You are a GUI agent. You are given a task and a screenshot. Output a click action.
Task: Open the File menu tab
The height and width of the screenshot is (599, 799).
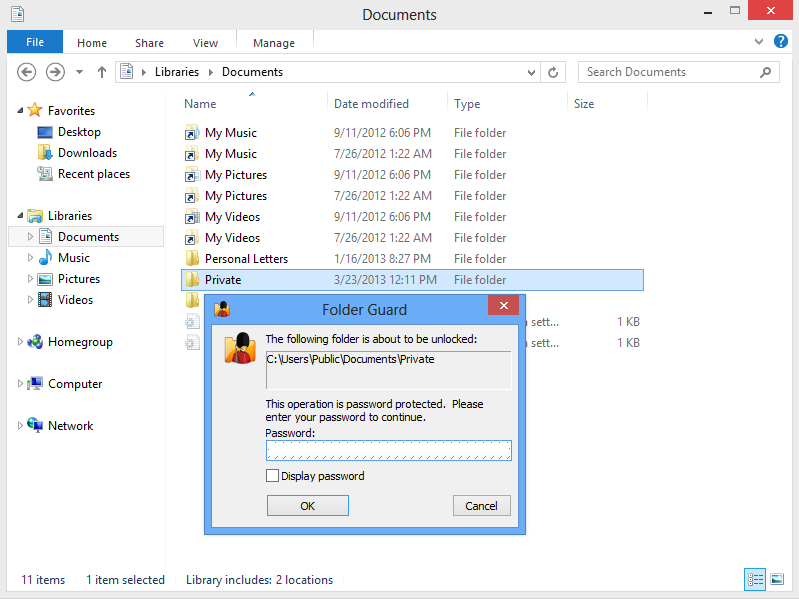click(x=35, y=42)
